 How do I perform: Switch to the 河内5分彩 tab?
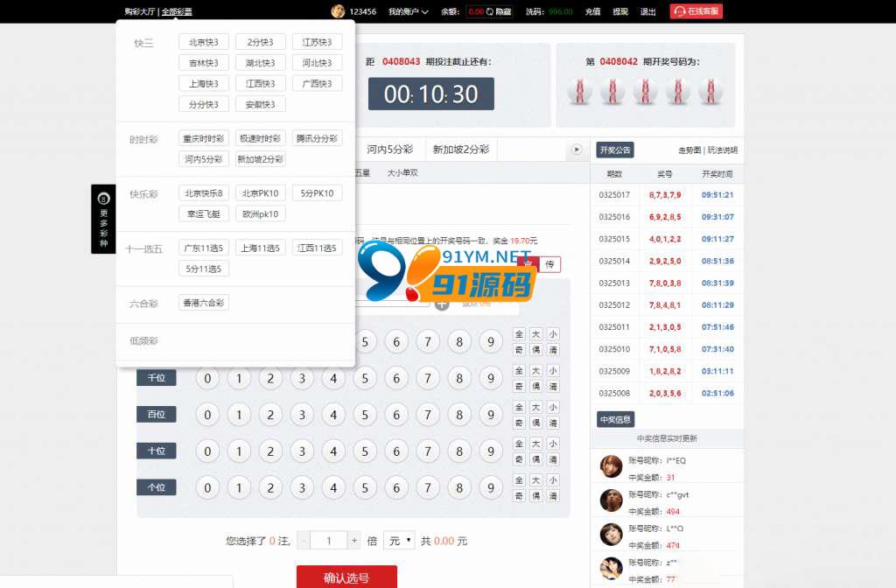389,150
